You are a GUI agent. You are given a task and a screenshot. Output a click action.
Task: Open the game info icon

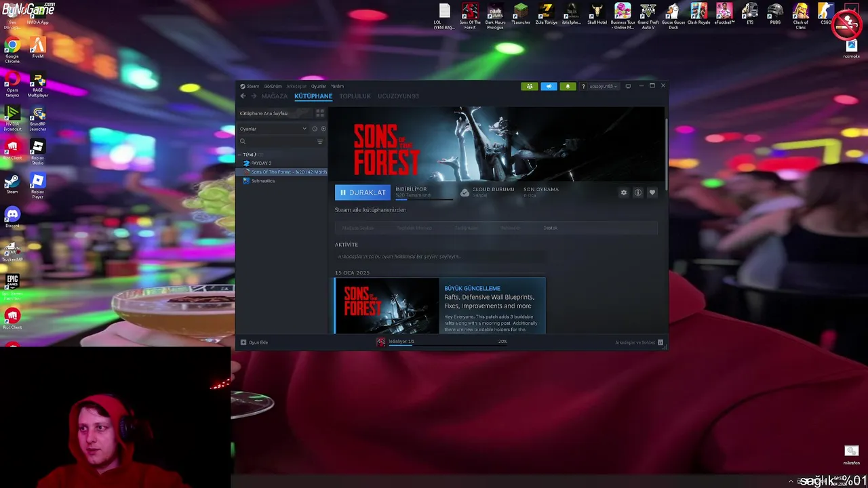point(638,192)
